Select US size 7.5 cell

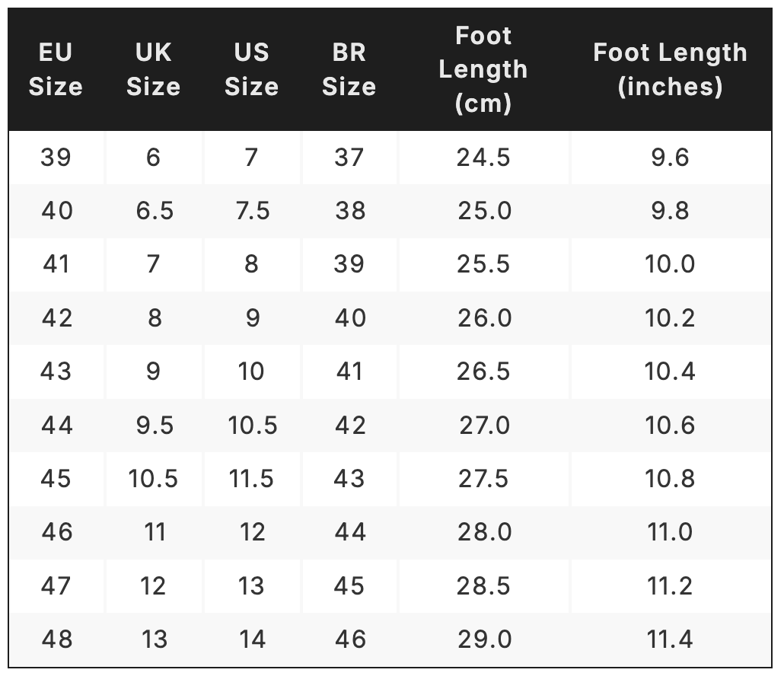coord(252,211)
